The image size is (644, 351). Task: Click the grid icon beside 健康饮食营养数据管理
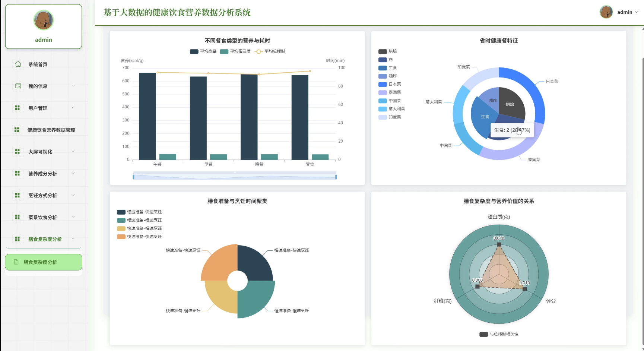pyautogui.click(x=17, y=130)
